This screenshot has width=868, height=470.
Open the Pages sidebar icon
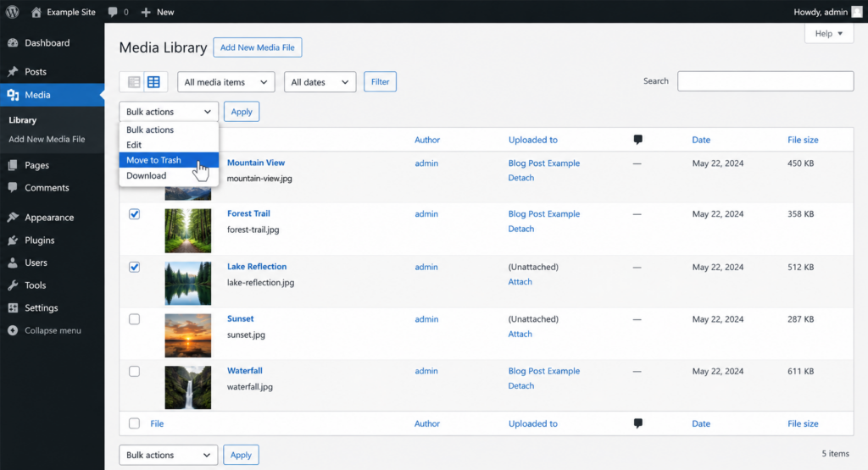[13, 165]
